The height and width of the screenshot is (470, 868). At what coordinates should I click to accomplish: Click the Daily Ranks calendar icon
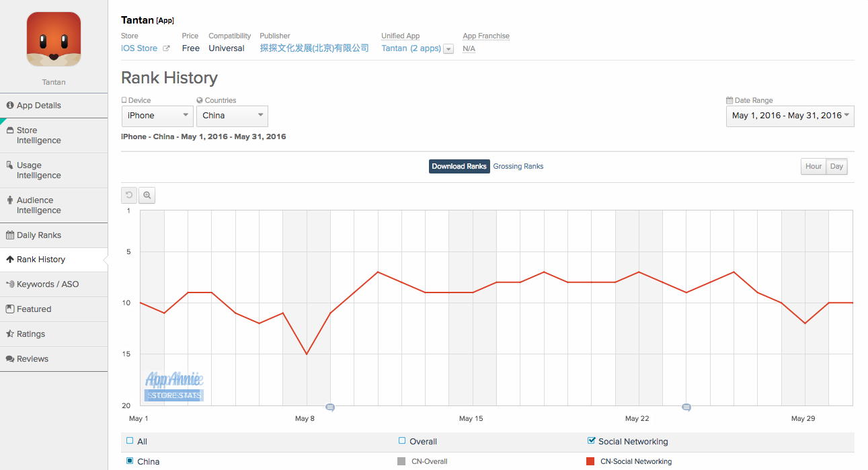pos(10,235)
